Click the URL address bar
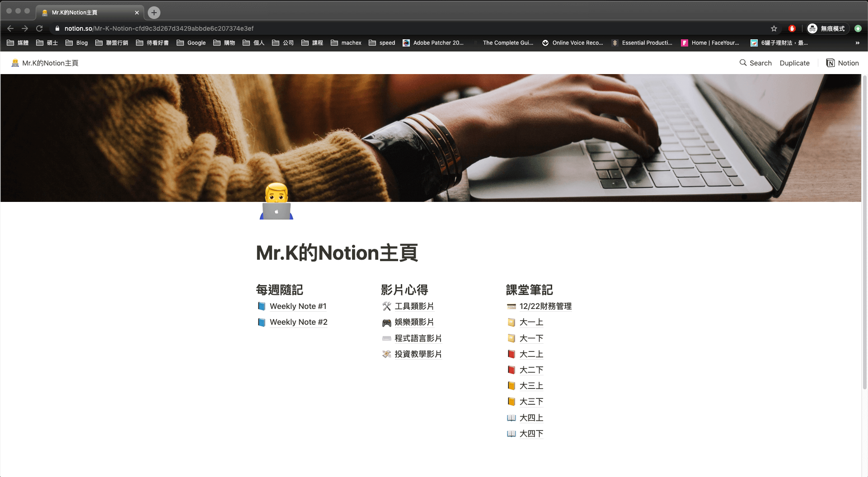 tap(407, 28)
